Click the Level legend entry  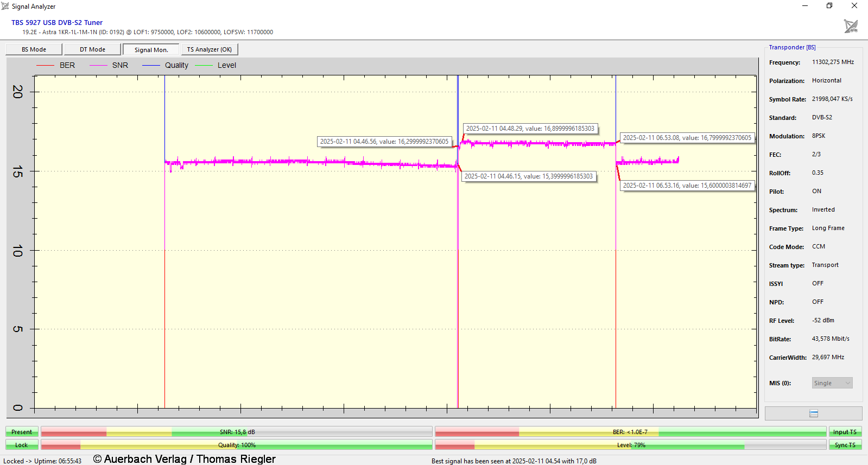click(x=216, y=65)
